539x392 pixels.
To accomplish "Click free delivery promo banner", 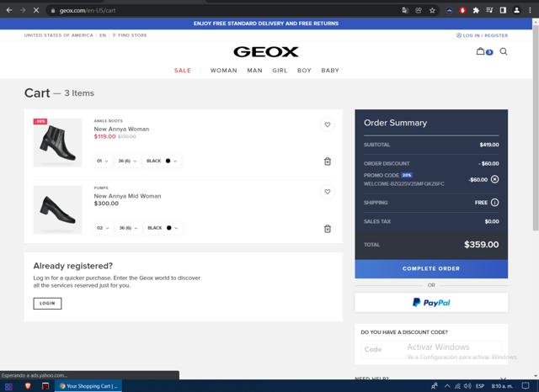I will [x=266, y=24].
